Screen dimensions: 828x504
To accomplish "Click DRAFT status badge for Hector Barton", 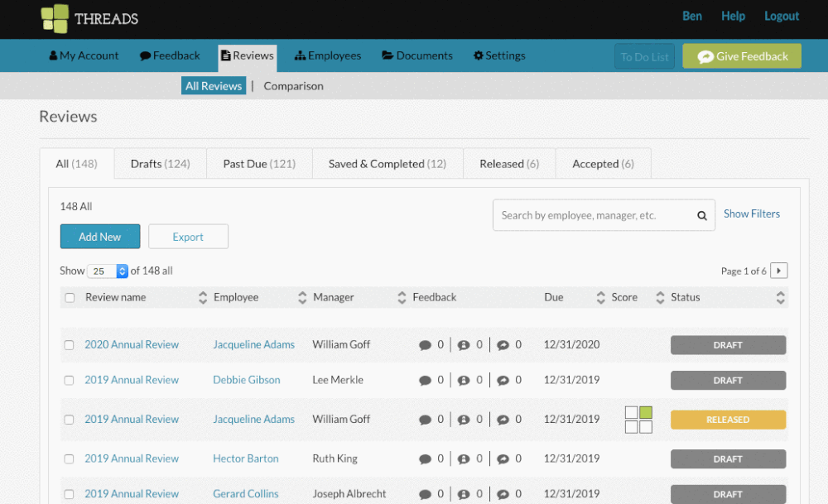I will pos(728,459).
